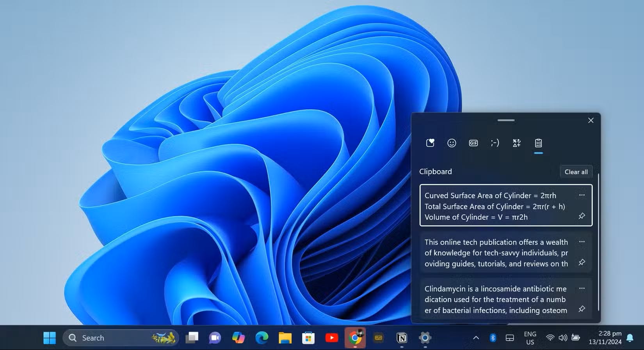Viewport: 644px width, 350px height.
Task: Open more options for Cylinder formulas item
Action: 582,195
